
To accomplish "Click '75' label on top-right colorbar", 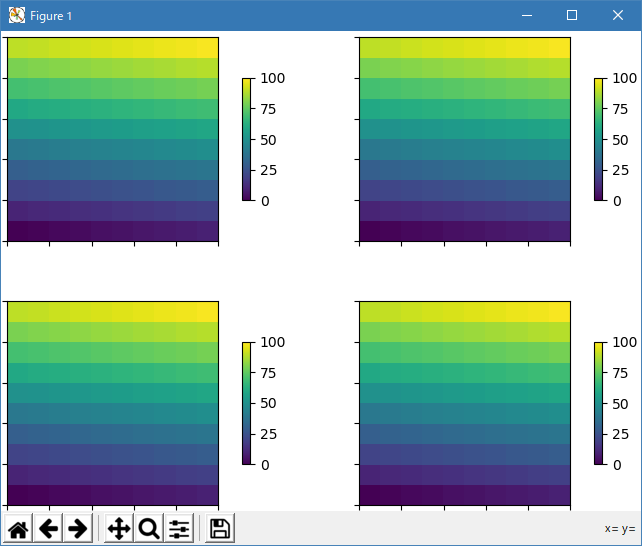I will pyautogui.click(x=620, y=109).
